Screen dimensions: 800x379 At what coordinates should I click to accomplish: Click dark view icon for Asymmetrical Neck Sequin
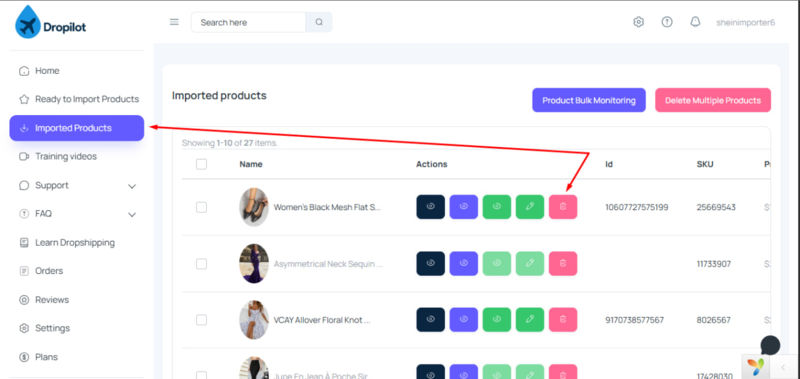[x=430, y=263]
